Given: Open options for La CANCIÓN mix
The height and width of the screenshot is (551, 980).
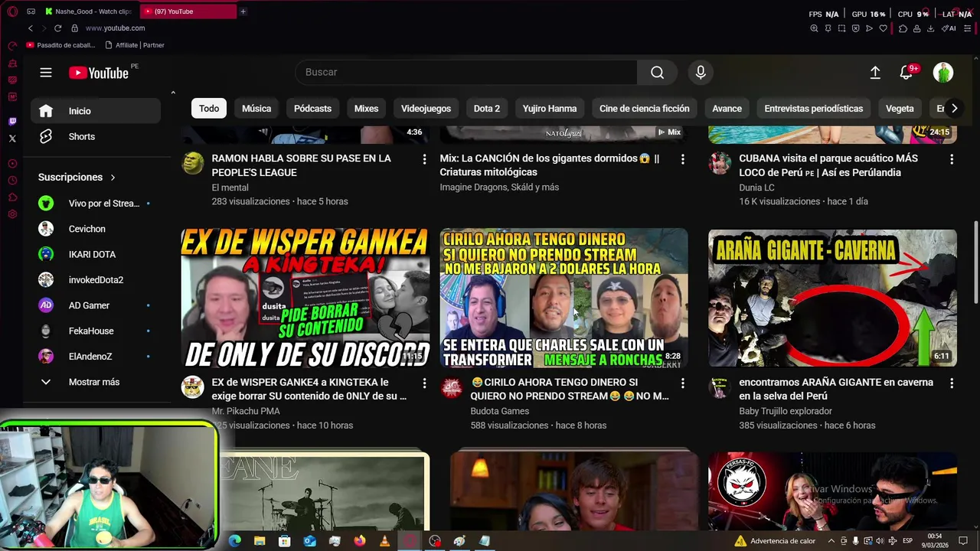Looking at the screenshot, I should click(x=682, y=159).
